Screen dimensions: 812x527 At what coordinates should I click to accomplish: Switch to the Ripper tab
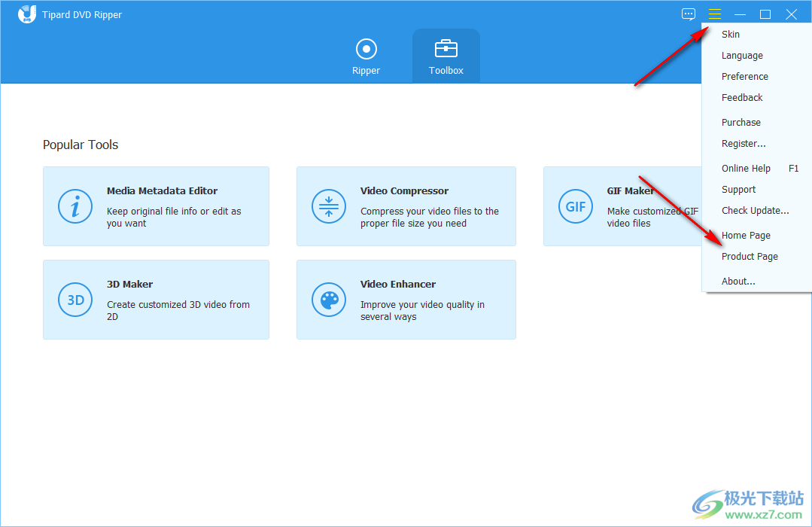coord(366,56)
